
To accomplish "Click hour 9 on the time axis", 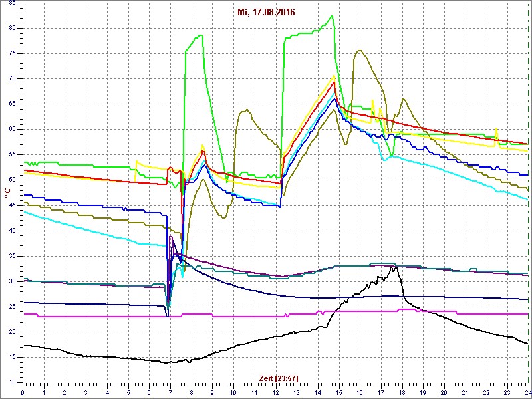I will point(212,391).
